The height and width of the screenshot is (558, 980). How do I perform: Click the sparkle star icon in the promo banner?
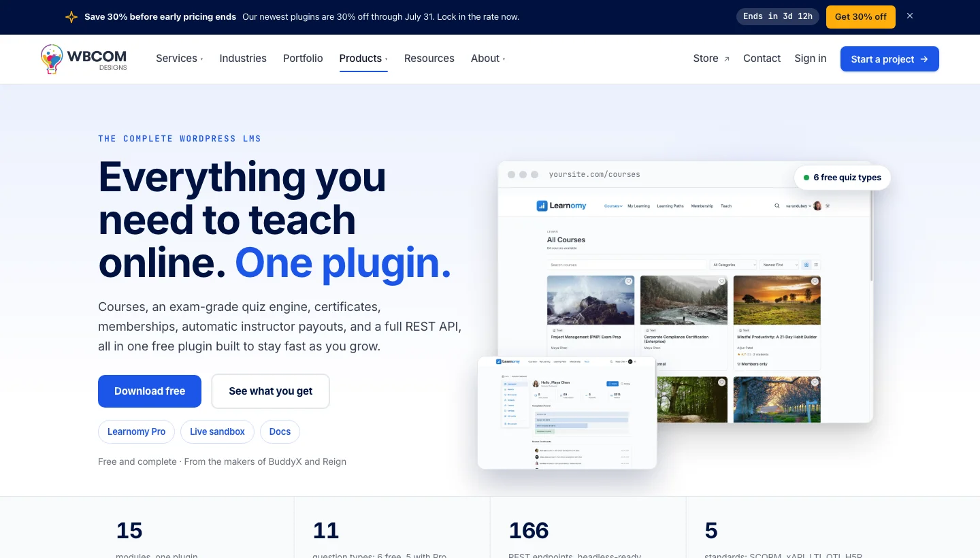click(x=71, y=17)
